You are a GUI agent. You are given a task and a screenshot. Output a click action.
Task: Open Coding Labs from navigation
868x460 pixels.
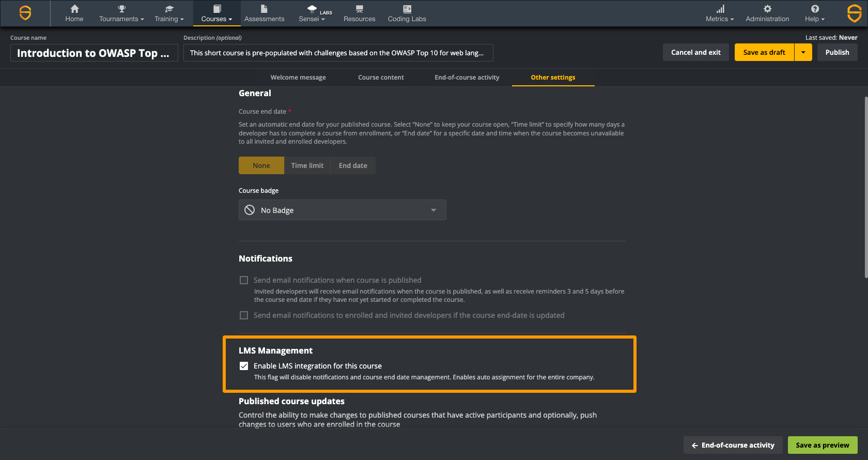pos(407,14)
